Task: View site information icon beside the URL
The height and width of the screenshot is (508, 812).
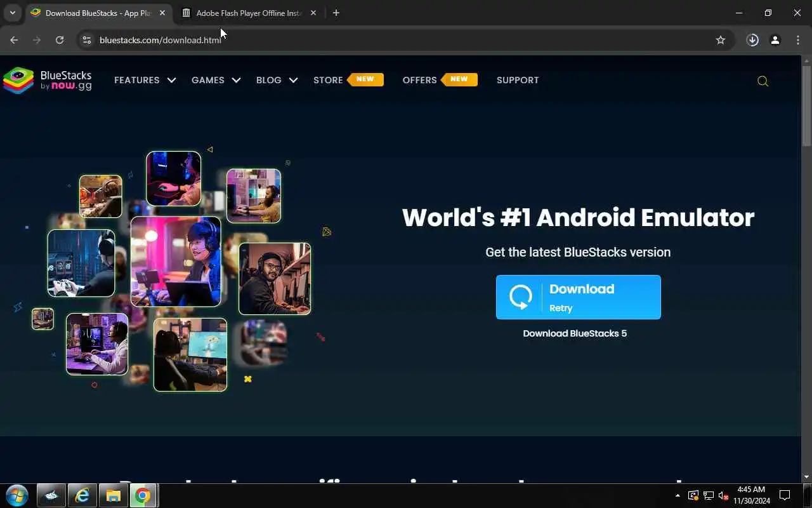Action: (x=87, y=40)
